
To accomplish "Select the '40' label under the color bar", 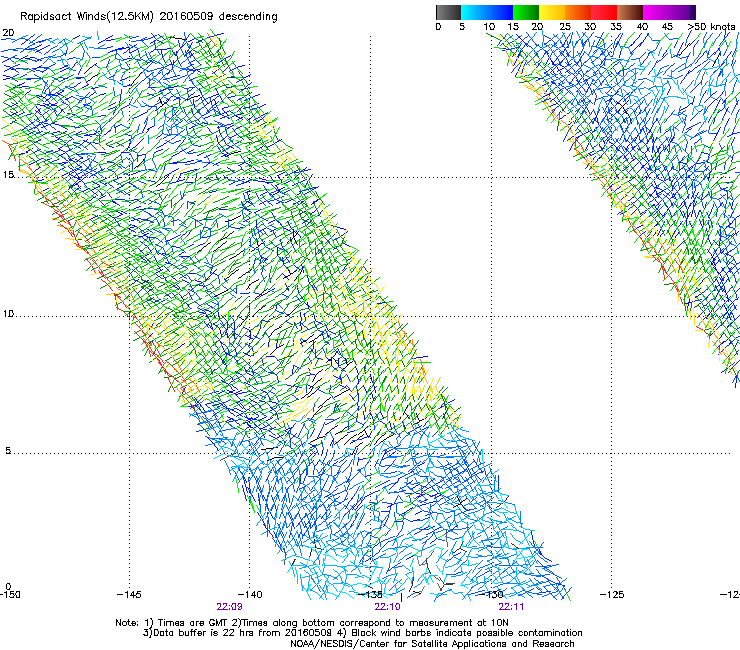I will click(x=642, y=27).
